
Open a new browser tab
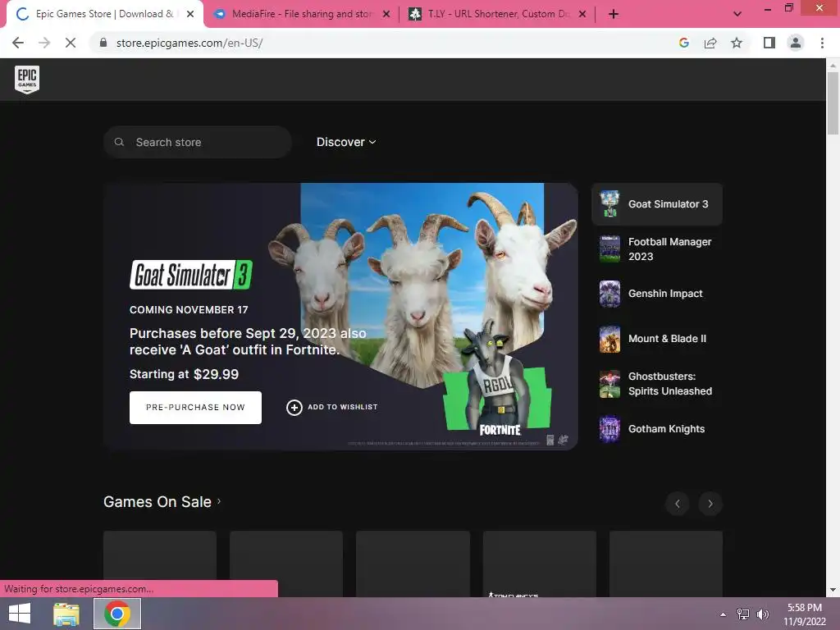(614, 15)
